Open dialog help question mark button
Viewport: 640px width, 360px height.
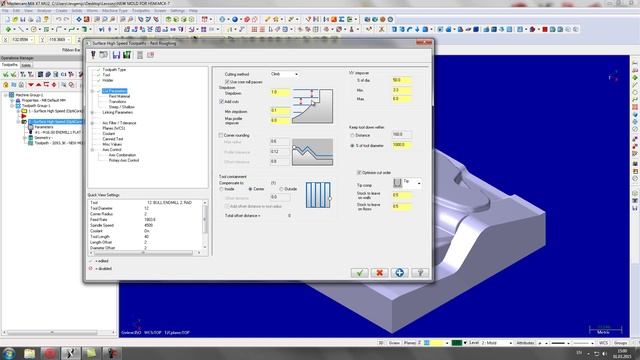420,273
